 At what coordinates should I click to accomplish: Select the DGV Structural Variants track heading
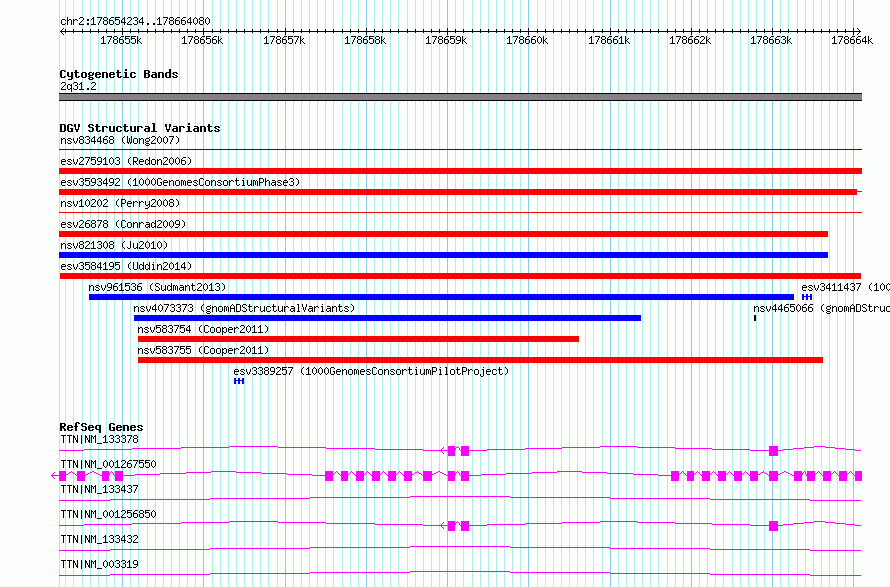point(140,128)
